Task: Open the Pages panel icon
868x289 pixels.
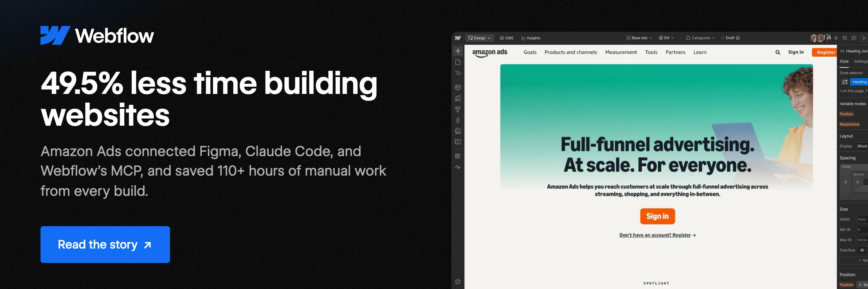Action: pyautogui.click(x=458, y=62)
